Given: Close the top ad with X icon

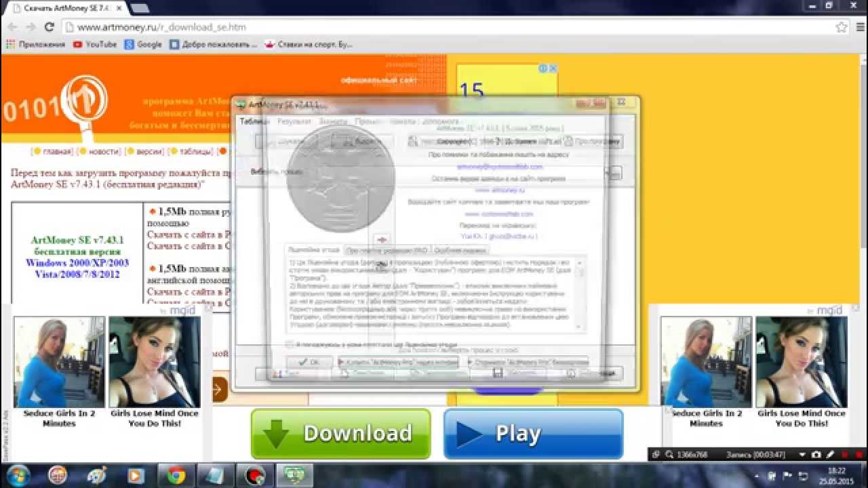Looking at the screenshot, I should point(553,68).
